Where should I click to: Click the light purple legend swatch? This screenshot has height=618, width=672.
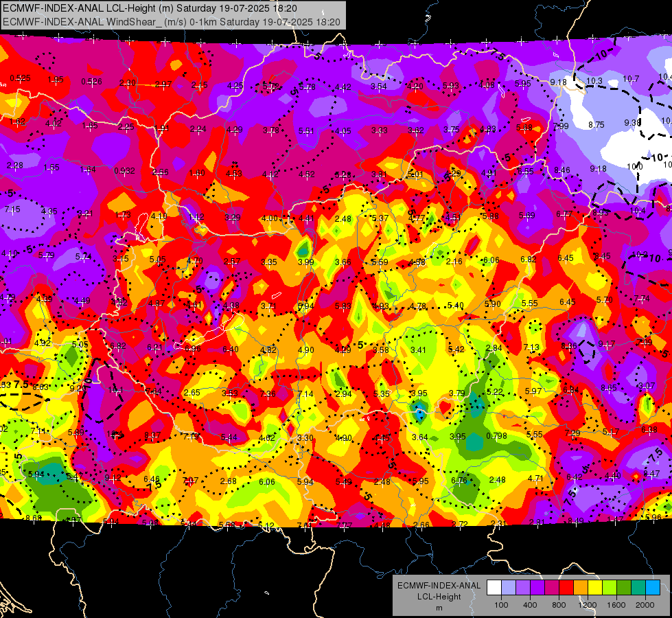[523, 588]
